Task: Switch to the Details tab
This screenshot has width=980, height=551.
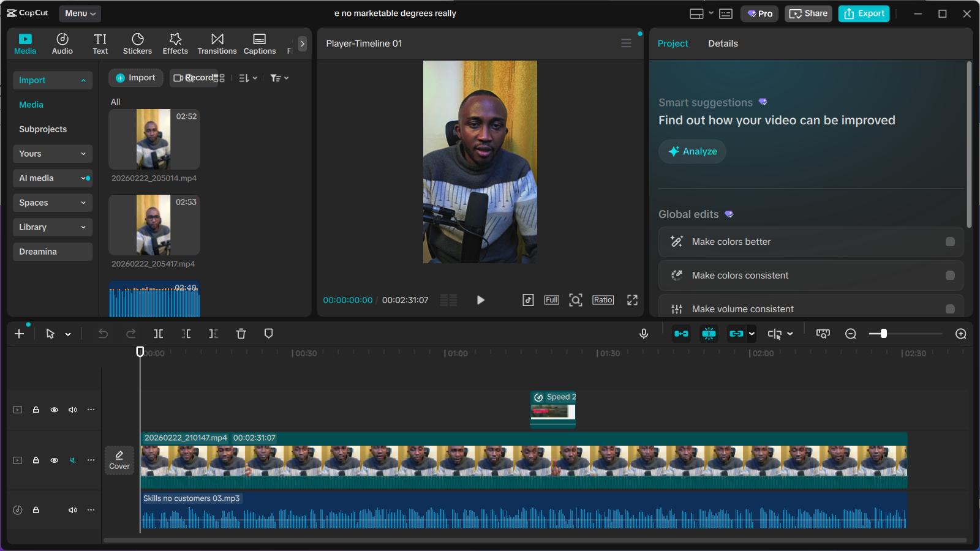Action: (x=723, y=43)
